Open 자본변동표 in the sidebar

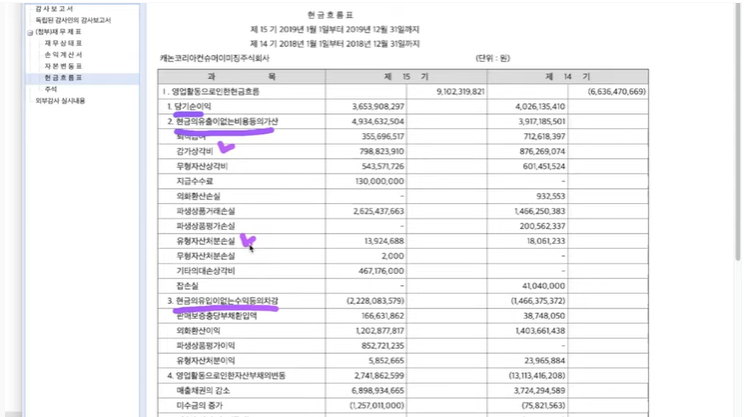(63, 66)
